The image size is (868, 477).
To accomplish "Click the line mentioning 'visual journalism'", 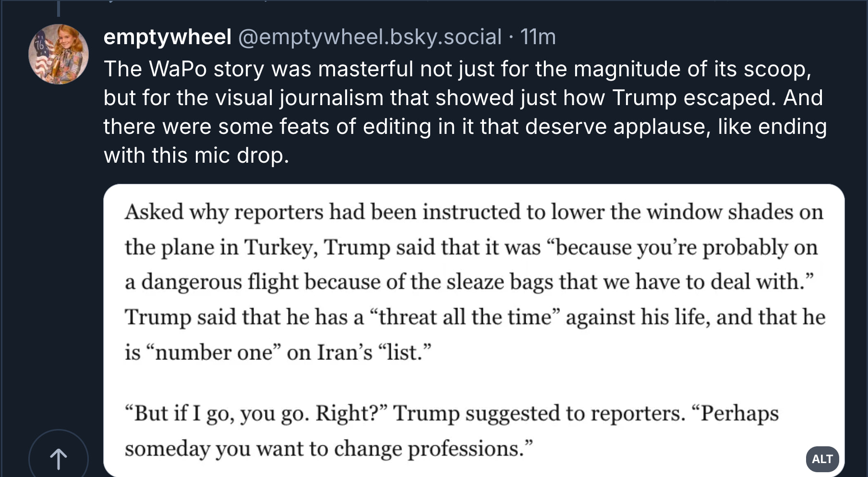I will pyautogui.click(x=463, y=97).
